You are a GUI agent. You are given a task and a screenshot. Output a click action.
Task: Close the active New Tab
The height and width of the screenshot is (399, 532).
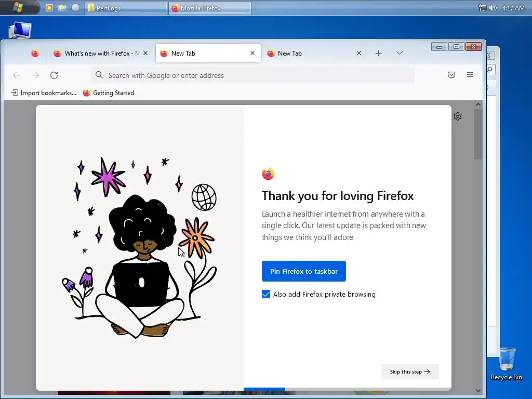click(x=252, y=53)
